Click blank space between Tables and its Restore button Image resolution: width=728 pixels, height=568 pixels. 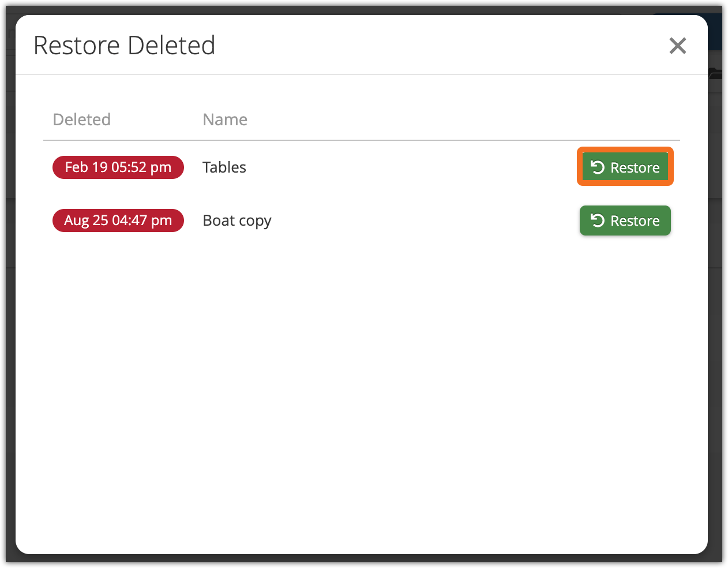tap(404, 167)
